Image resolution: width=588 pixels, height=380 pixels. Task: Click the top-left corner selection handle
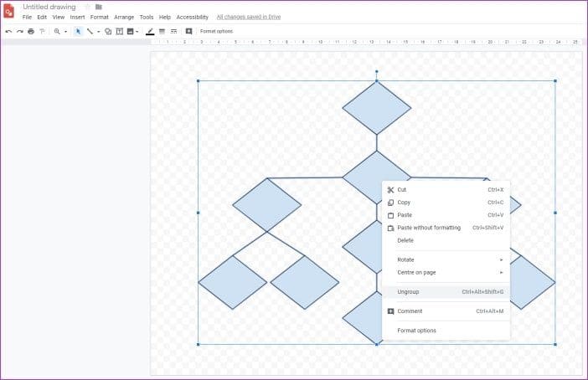[x=198, y=81]
